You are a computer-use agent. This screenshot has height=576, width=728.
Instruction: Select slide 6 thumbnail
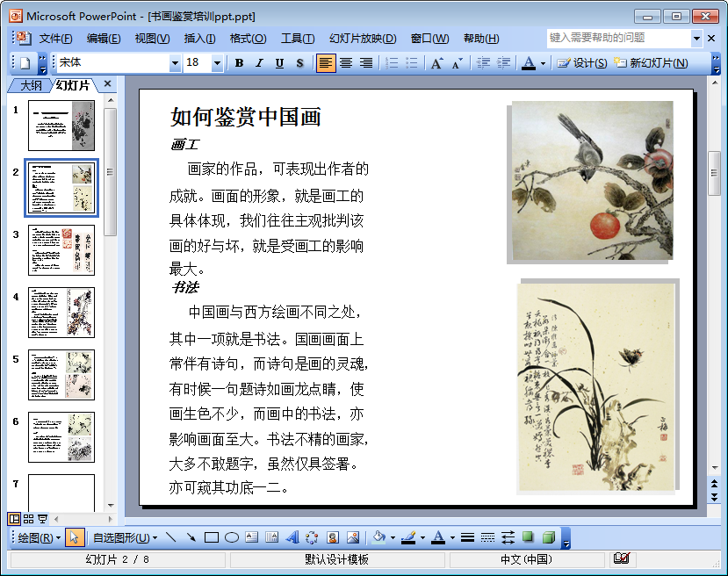(x=61, y=437)
